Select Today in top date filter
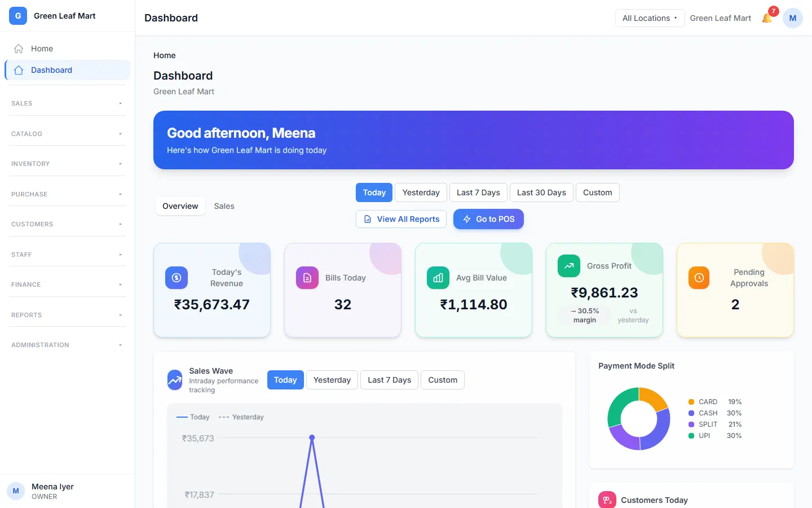 (374, 192)
